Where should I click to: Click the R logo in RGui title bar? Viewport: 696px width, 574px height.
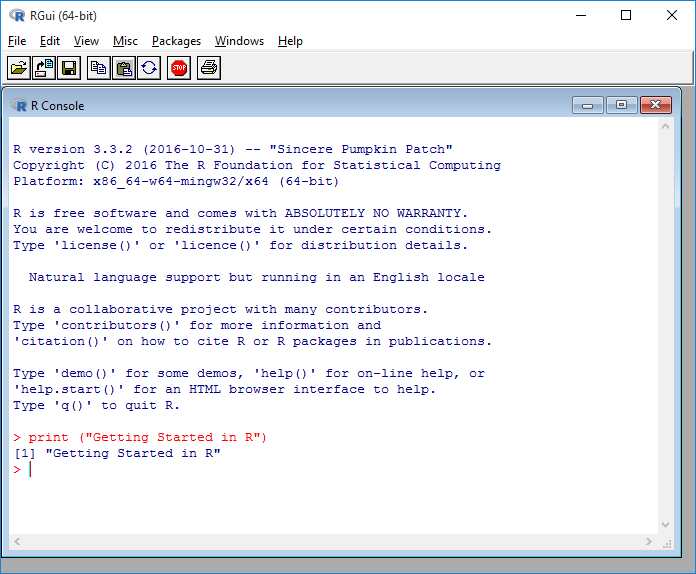point(17,16)
